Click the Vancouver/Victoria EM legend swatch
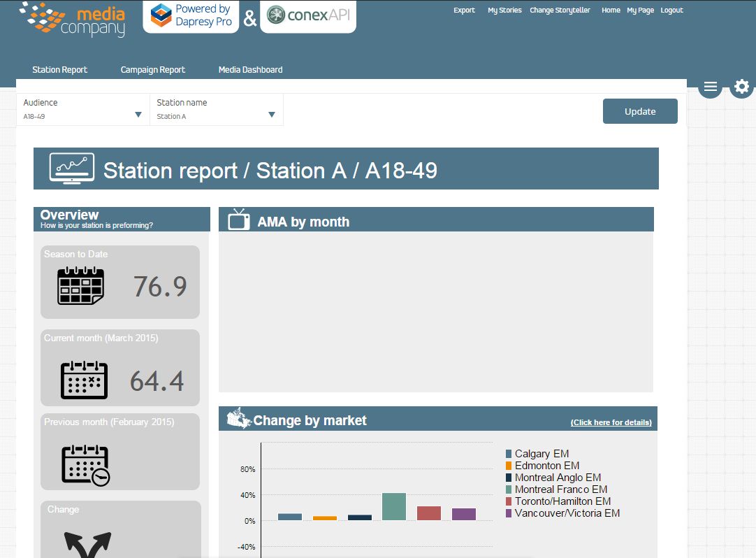Viewport: 756px width, 558px height. click(508, 513)
